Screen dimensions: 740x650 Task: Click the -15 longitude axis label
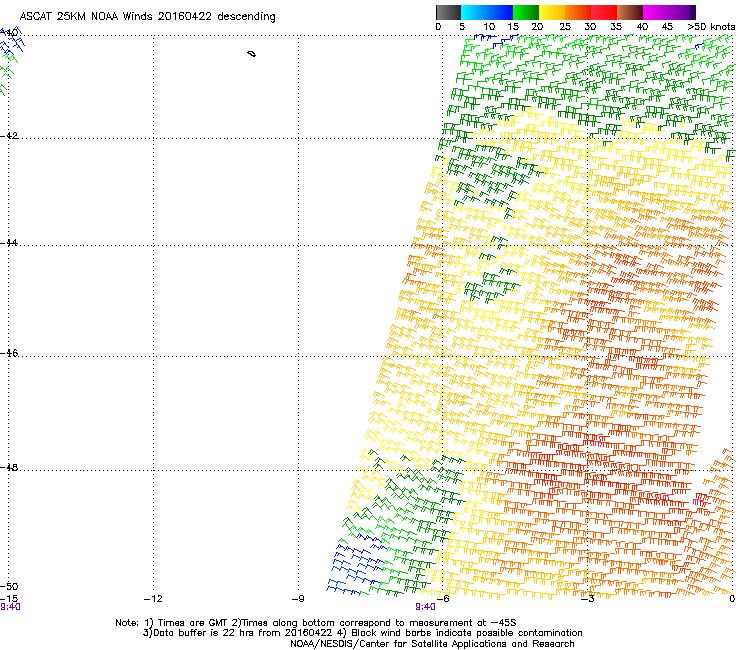[x=9, y=599]
